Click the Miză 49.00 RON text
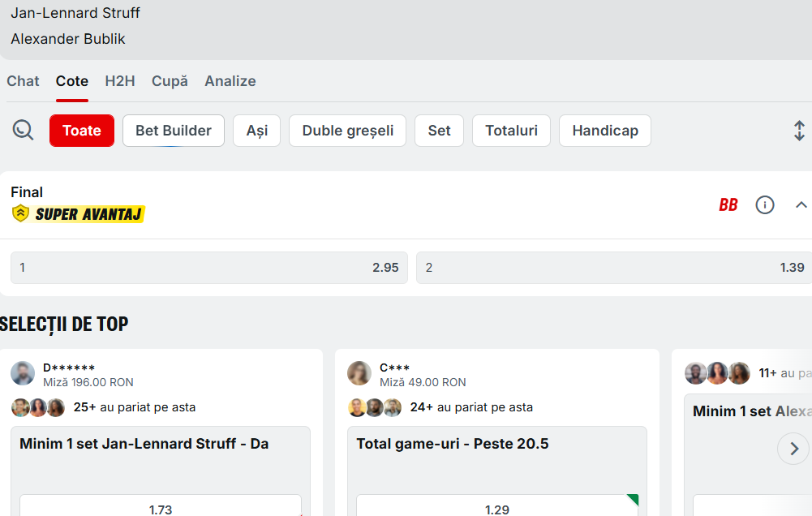The width and height of the screenshot is (812, 516). [x=423, y=382]
